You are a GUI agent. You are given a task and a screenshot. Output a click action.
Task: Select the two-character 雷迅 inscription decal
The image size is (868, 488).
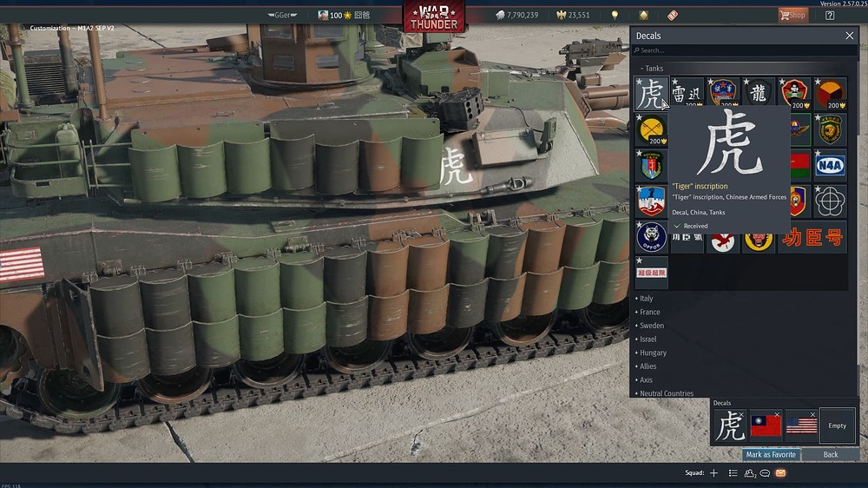coord(687,93)
